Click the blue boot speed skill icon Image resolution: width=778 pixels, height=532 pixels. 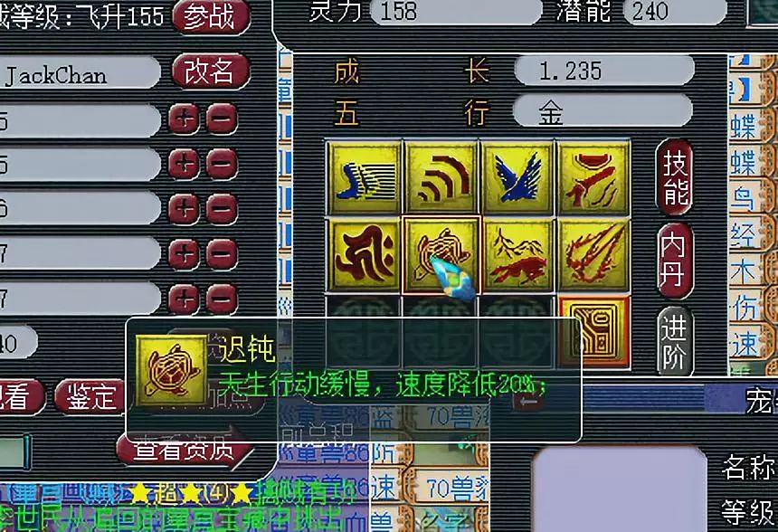[x=364, y=177]
